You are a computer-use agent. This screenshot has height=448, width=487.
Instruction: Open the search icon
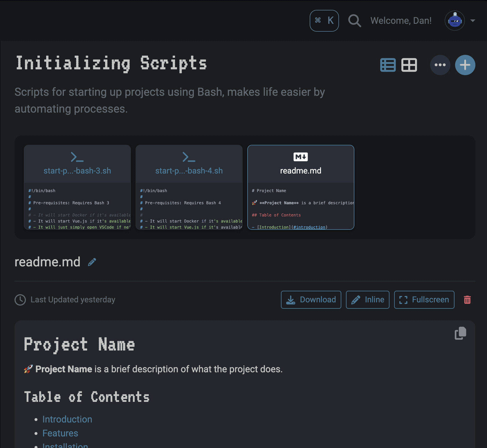pos(354,21)
